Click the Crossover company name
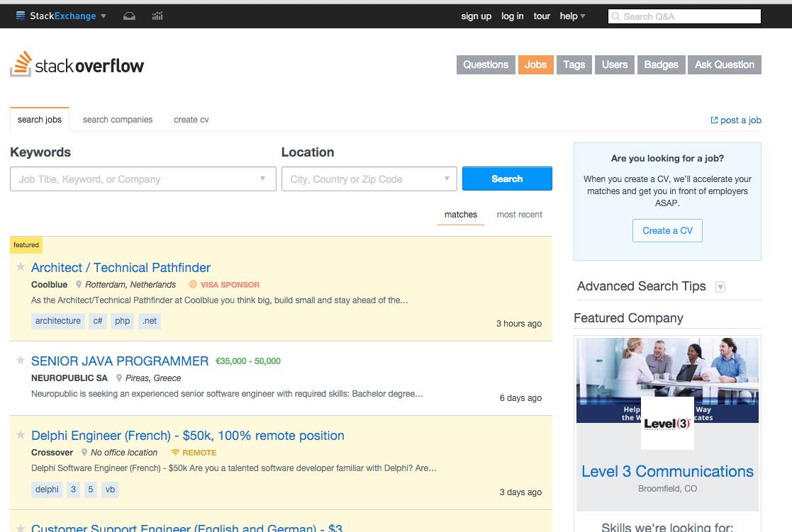The width and height of the screenshot is (792, 532). [52, 453]
